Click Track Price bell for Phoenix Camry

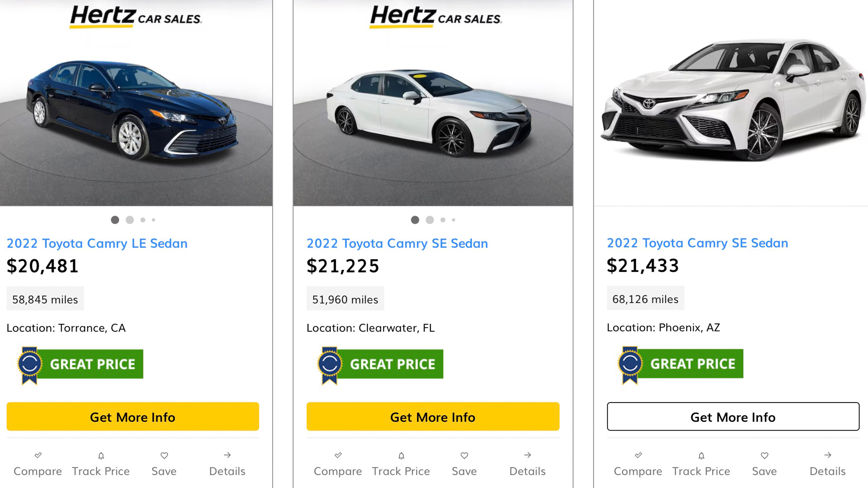[701, 456]
